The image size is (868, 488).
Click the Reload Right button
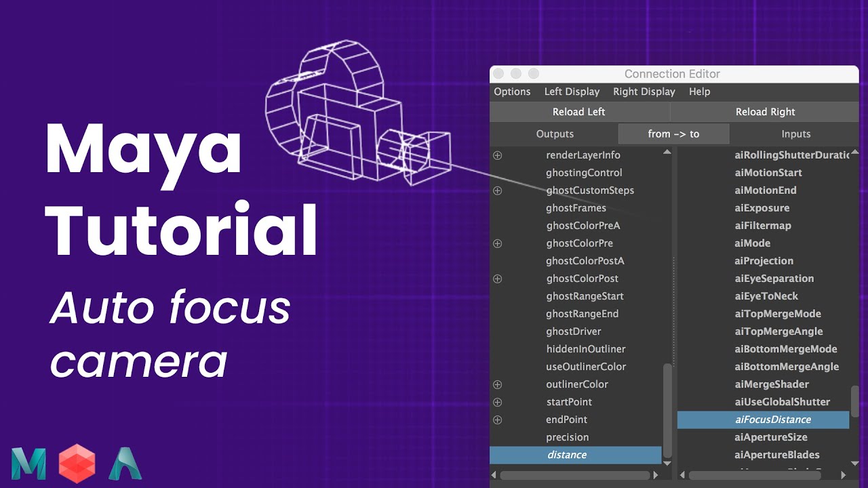tap(765, 112)
